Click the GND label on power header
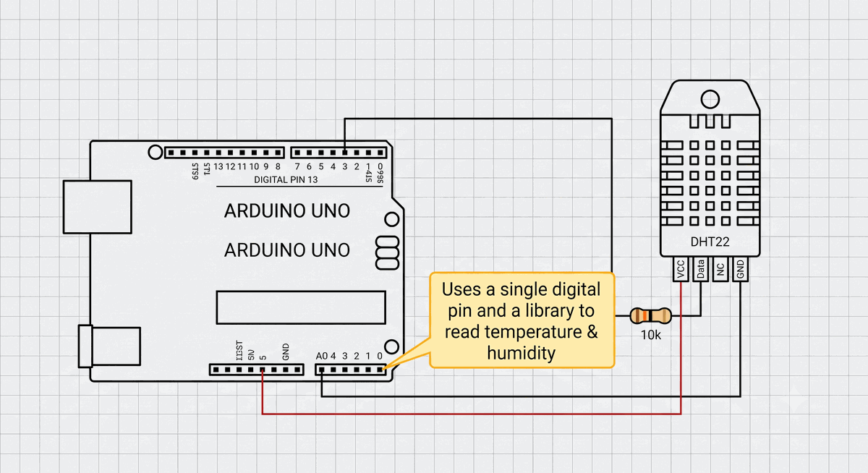The width and height of the screenshot is (868, 473). [286, 352]
